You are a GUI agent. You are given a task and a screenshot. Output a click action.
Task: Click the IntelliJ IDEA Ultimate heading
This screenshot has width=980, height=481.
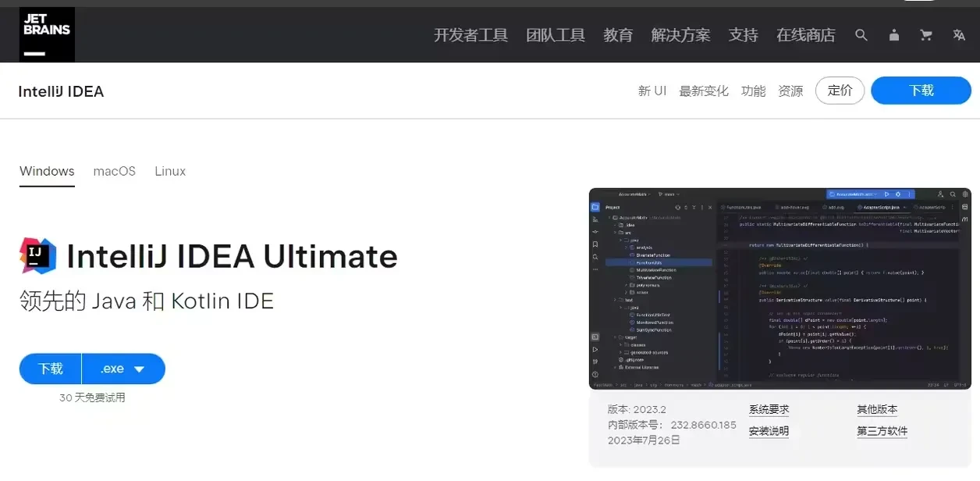(x=232, y=256)
